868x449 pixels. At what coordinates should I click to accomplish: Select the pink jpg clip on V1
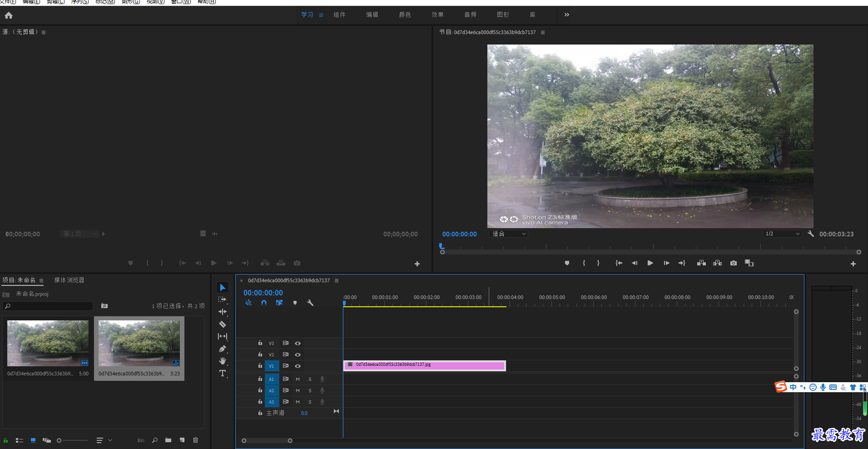(425, 365)
